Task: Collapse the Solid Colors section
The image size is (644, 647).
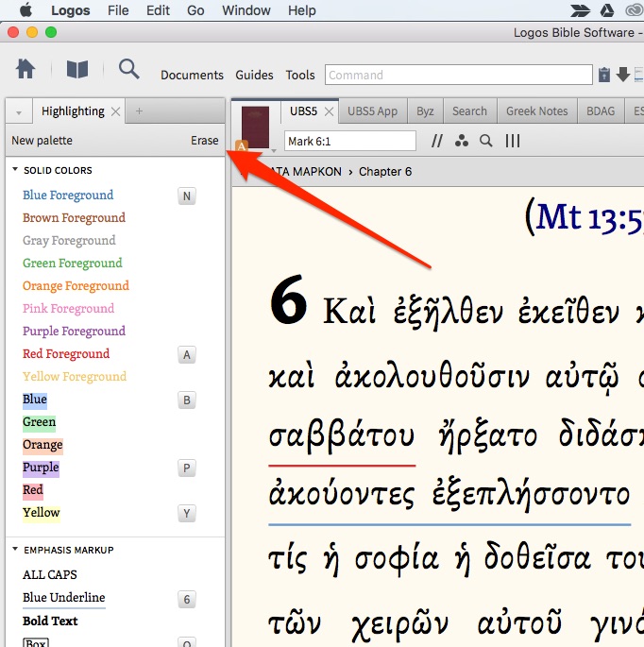Action: 15,171
